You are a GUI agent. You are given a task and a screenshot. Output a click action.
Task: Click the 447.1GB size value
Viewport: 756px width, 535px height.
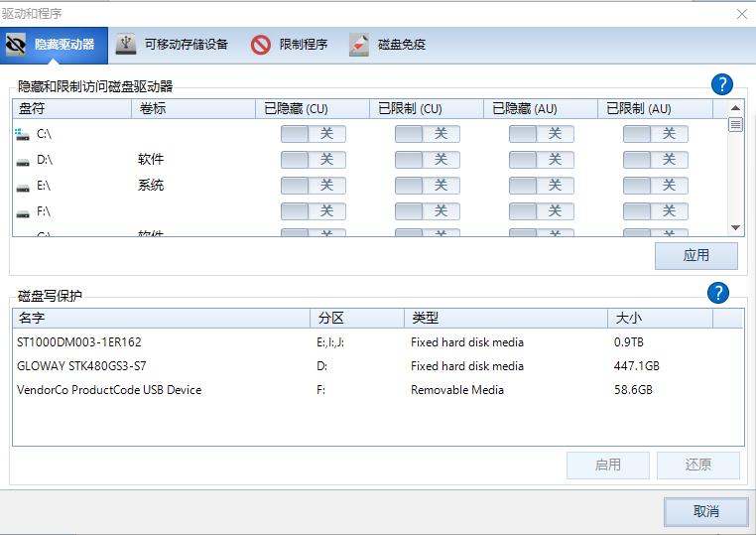coord(636,365)
